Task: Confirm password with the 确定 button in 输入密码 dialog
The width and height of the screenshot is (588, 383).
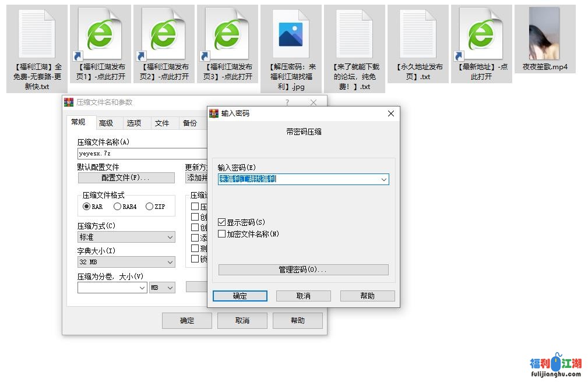Action: (x=240, y=296)
